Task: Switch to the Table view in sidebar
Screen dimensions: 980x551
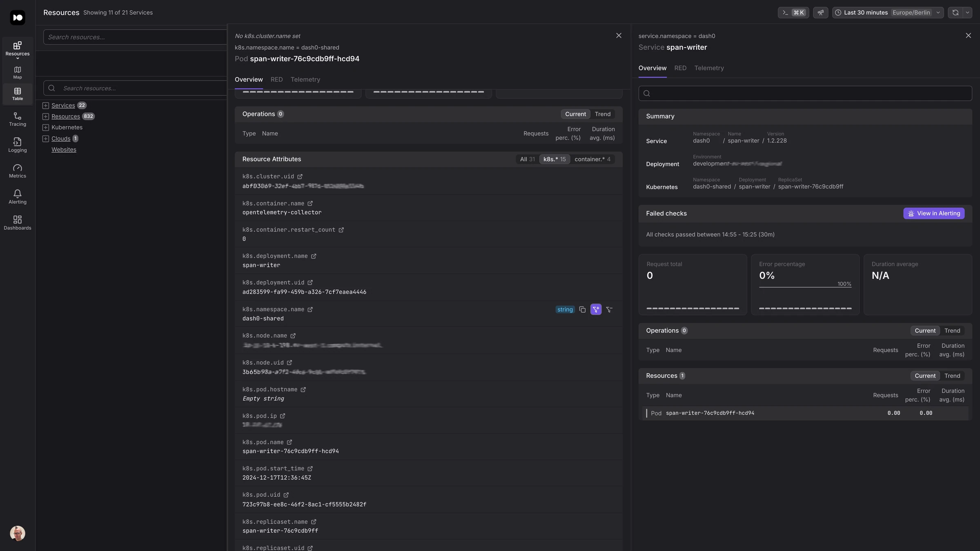Action: [x=17, y=93]
